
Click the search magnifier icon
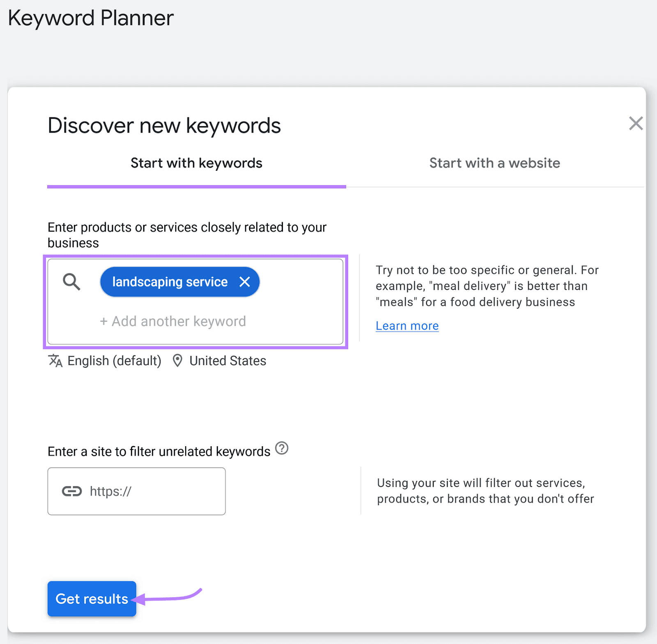click(x=71, y=282)
